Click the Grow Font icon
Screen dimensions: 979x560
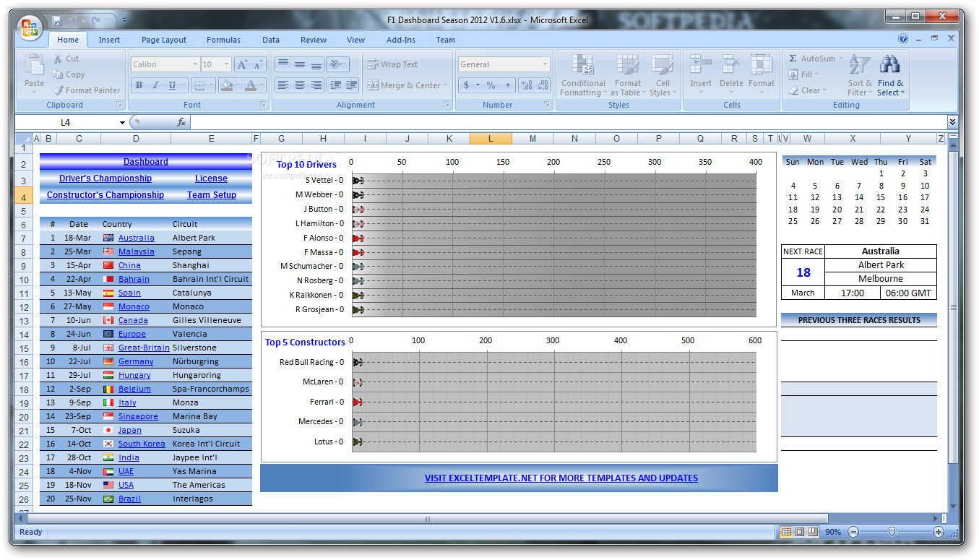[243, 64]
